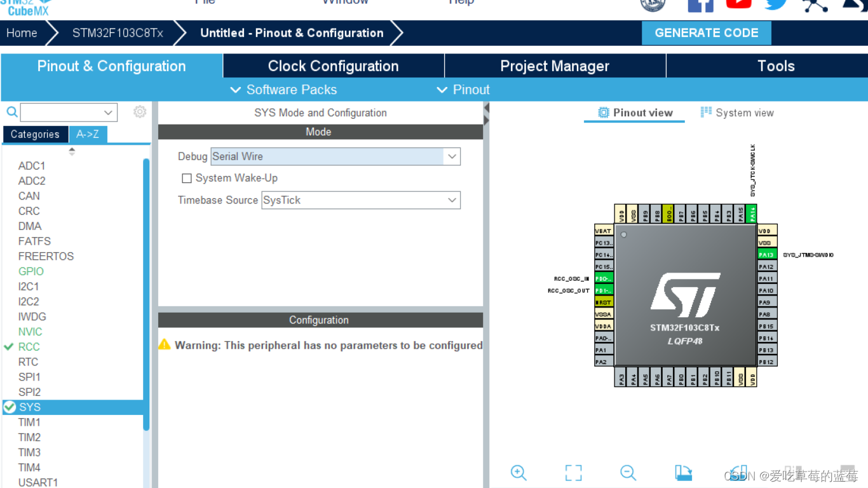Collapse the mode panel using the splitter arrows

pyautogui.click(x=487, y=112)
